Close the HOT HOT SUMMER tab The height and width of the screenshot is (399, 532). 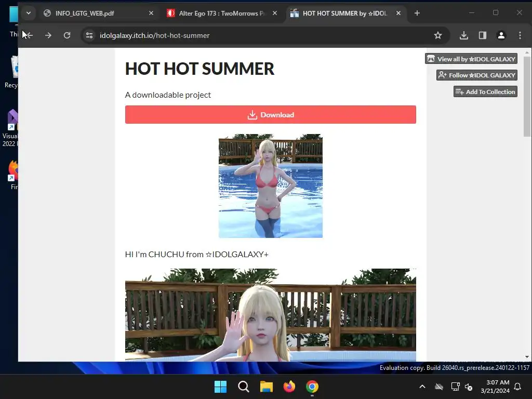point(398,13)
